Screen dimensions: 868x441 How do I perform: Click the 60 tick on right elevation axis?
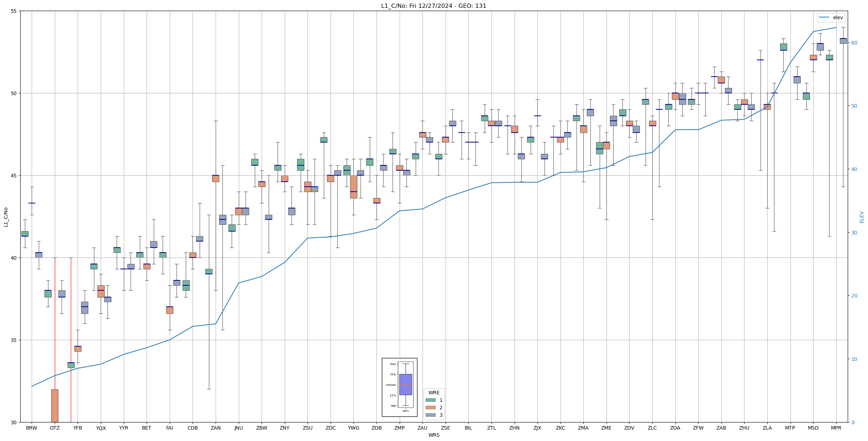854,43
